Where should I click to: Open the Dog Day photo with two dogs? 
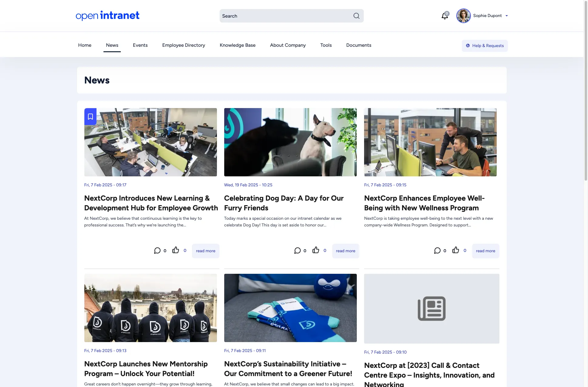pos(290,142)
